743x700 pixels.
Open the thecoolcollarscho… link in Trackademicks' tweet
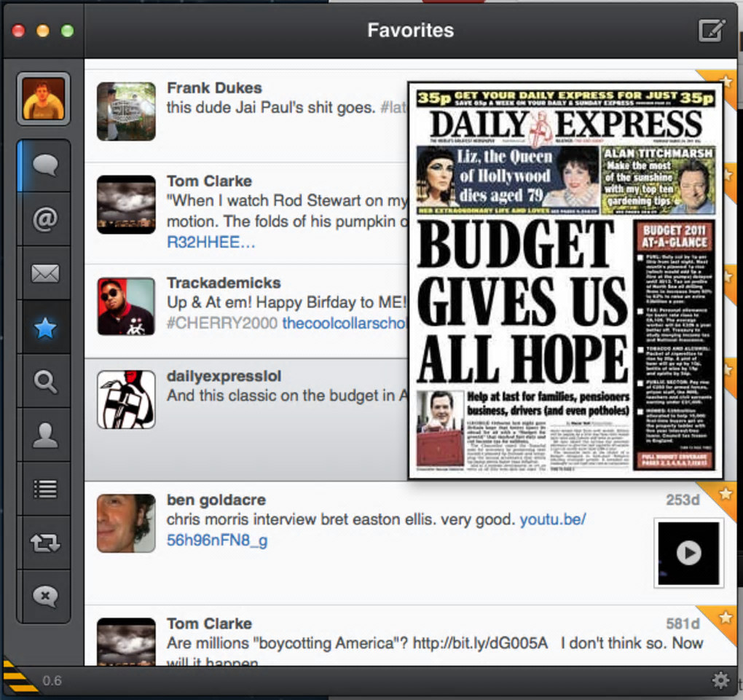pos(345,323)
